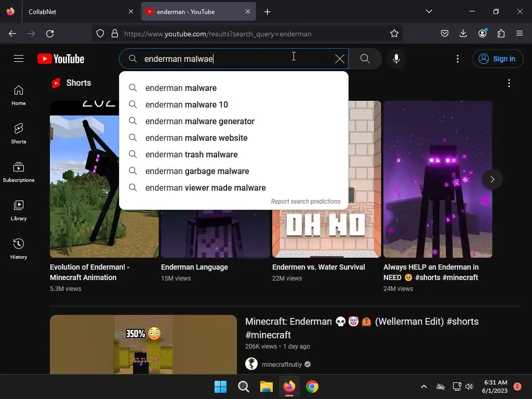Viewport: 532px width, 399px height.
Task: Close the enderman - YouTube tab
Action: (248, 11)
